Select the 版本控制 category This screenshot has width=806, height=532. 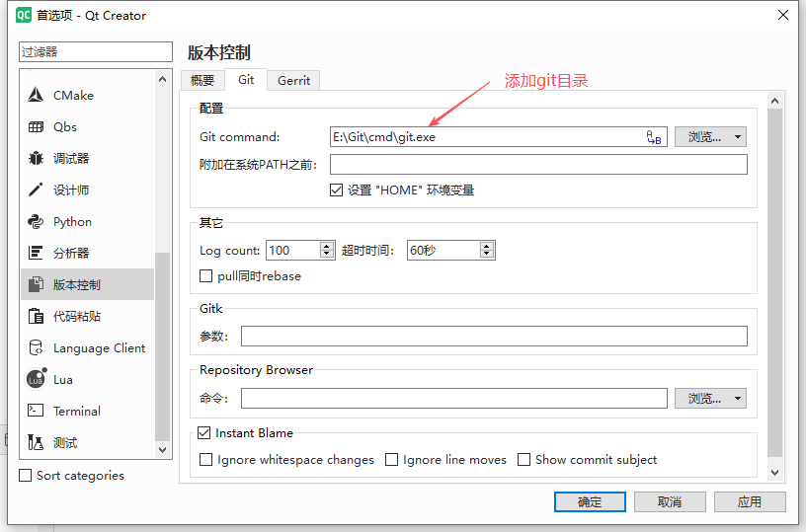click(87, 284)
